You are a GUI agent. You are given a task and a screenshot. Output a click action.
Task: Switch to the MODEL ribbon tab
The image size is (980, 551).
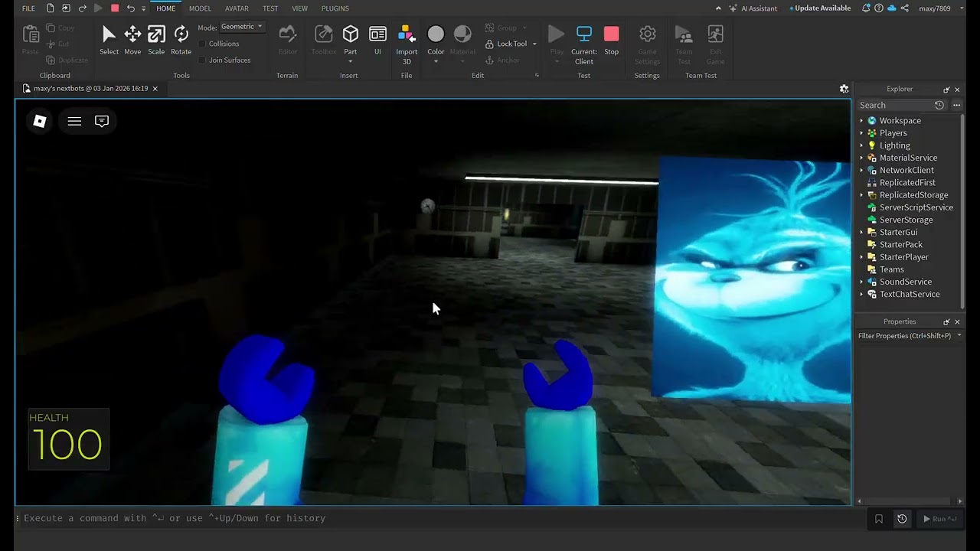200,8
